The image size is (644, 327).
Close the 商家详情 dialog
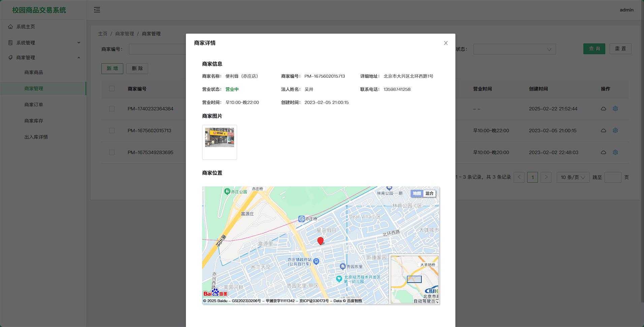446,43
